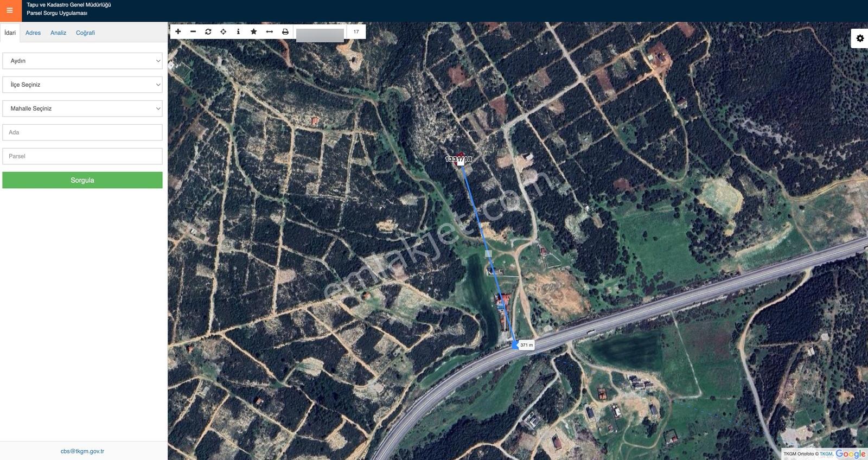Zoom out with the minus icon
The width and height of the screenshot is (868, 460).
pos(193,31)
